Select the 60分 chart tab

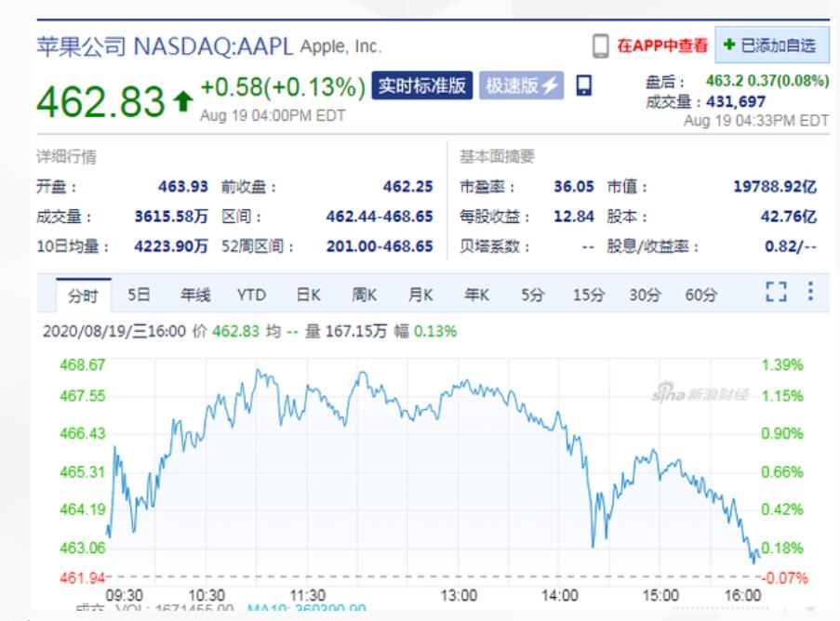(x=701, y=295)
